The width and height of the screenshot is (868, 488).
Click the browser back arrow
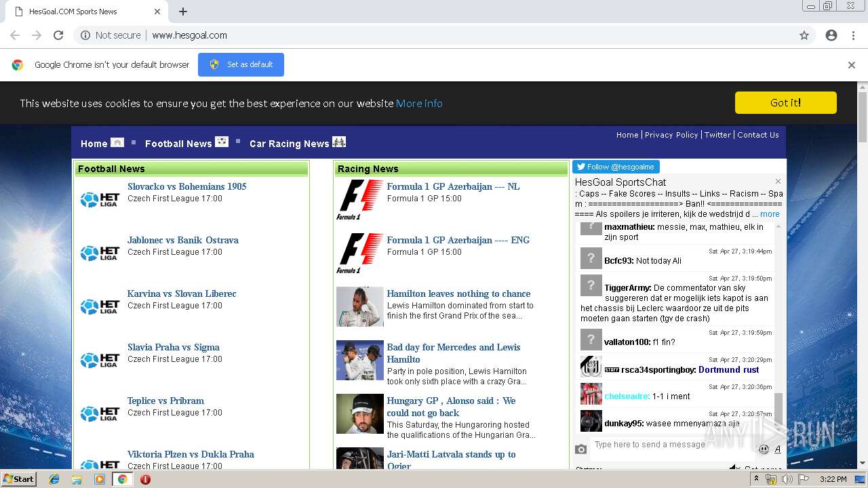point(15,35)
